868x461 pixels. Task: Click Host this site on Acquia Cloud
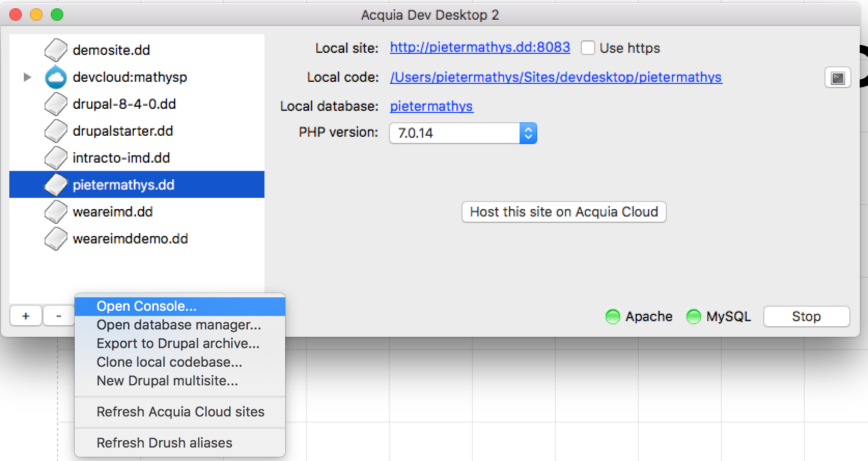[x=564, y=212]
